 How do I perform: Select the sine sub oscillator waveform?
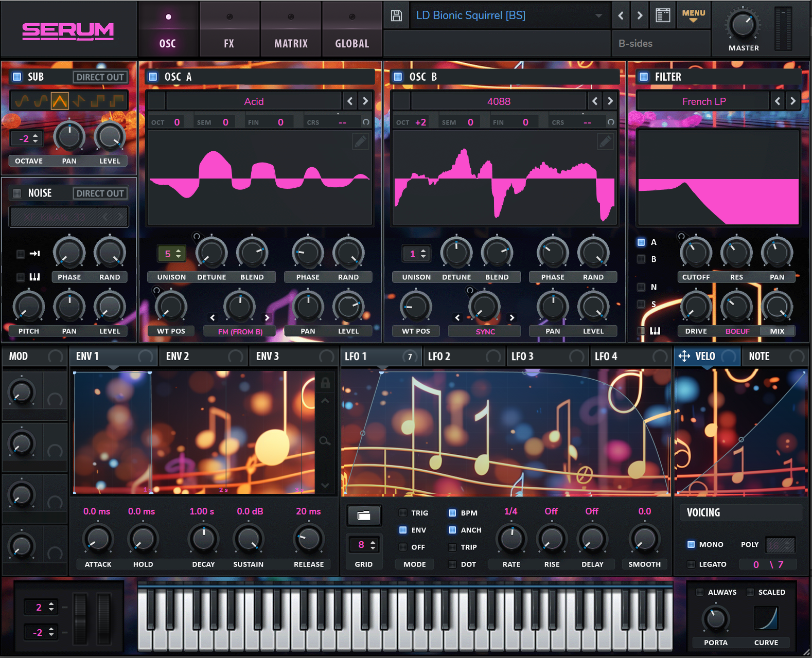coord(22,101)
